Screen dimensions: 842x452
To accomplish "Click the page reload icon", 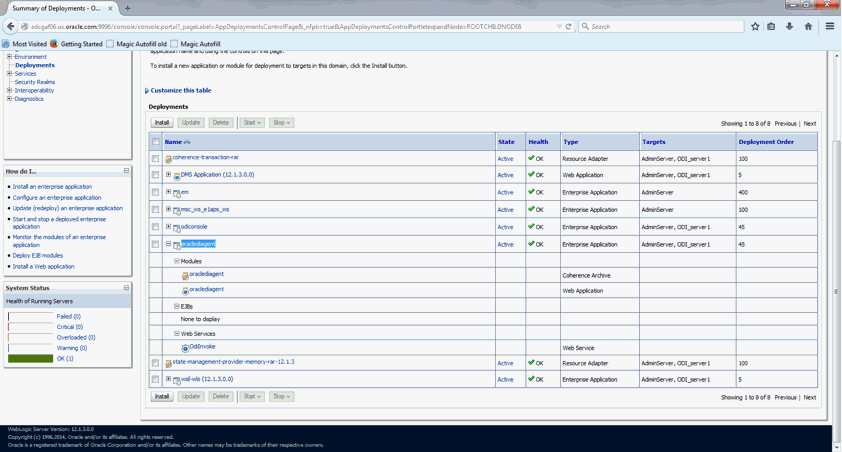I will coord(568,26).
